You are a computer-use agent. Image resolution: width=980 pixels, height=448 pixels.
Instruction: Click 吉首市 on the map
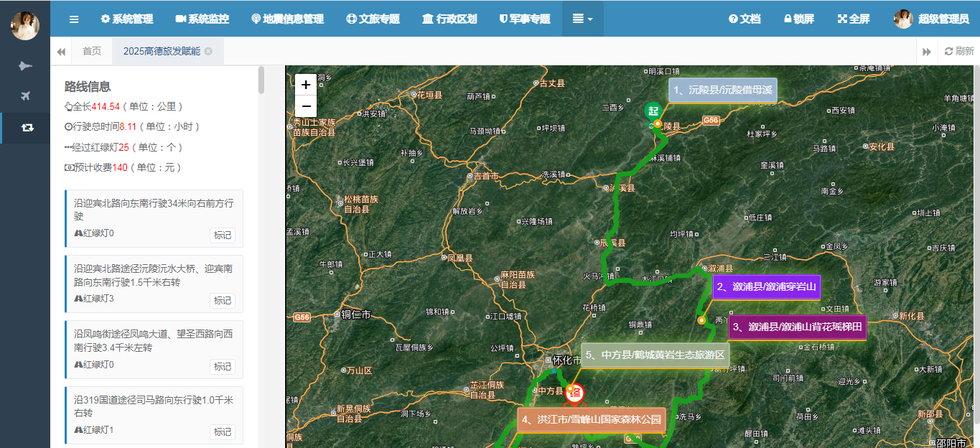click(x=483, y=175)
